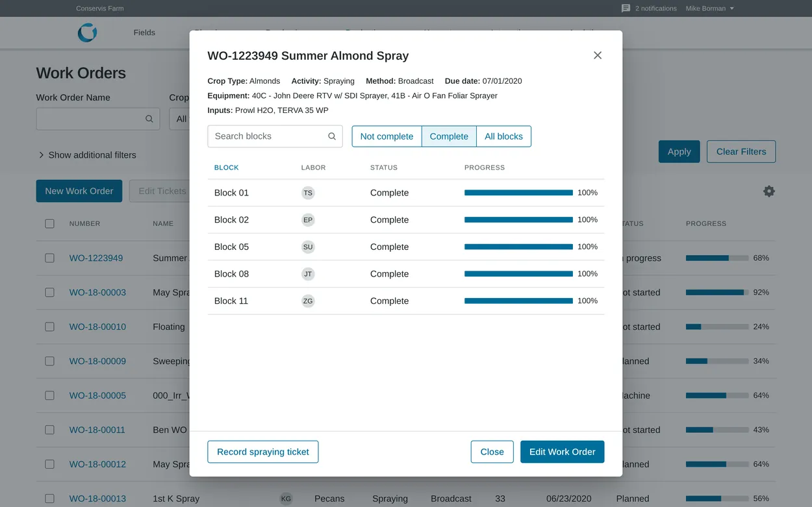Screen dimensions: 812x507
Task: Switch to the All blocks filter
Action: (x=503, y=136)
